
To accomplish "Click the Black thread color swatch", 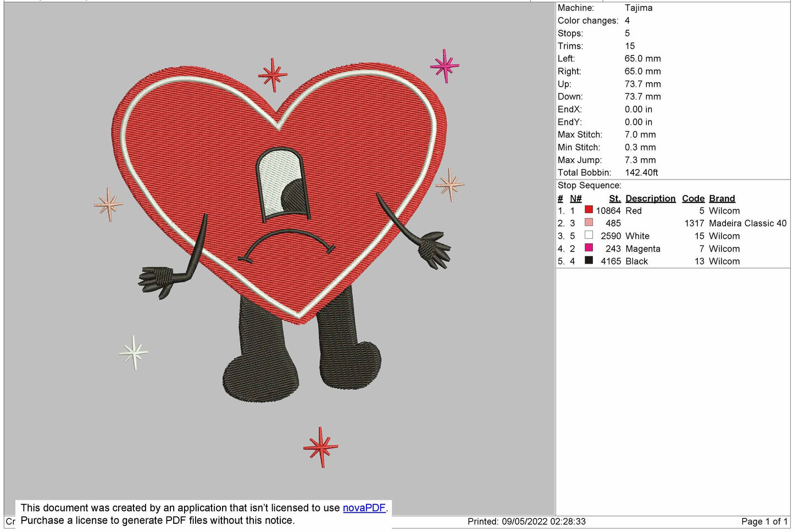I will pyautogui.click(x=588, y=261).
